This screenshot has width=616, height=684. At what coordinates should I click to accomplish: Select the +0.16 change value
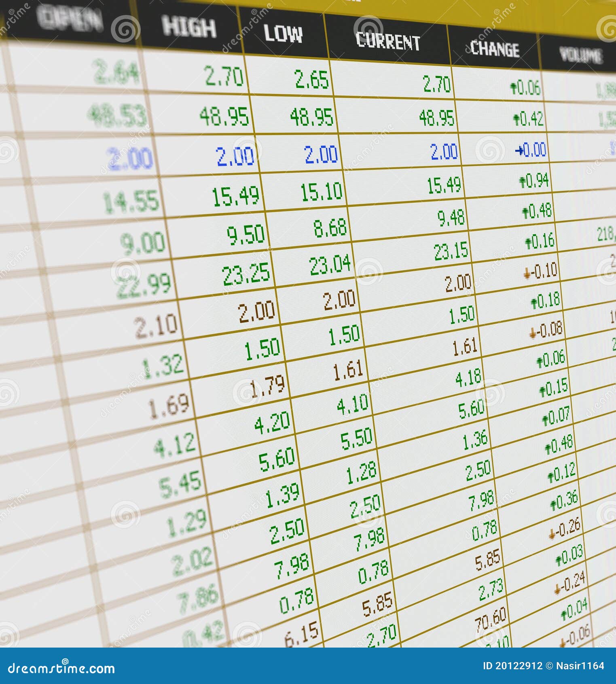[x=540, y=242]
